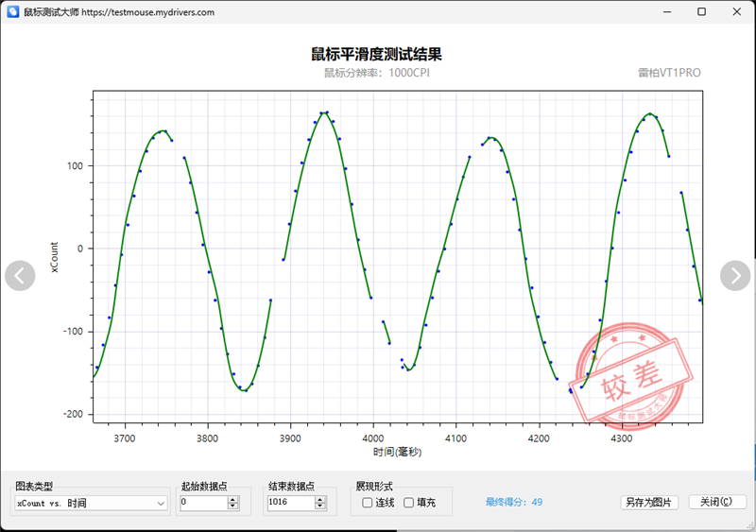Image resolution: width=756 pixels, height=532 pixels.
Task: Click the chart title 鼠标平滑度测试结果
Action: coord(376,54)
